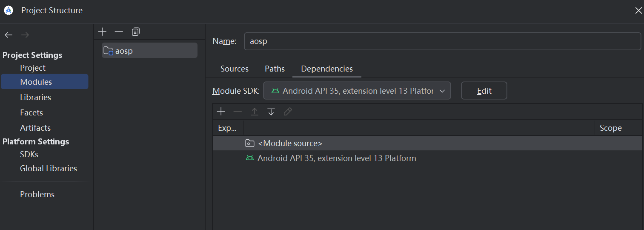Click the Edit SDK button
644x230 pixels.
tap(484, 91)
